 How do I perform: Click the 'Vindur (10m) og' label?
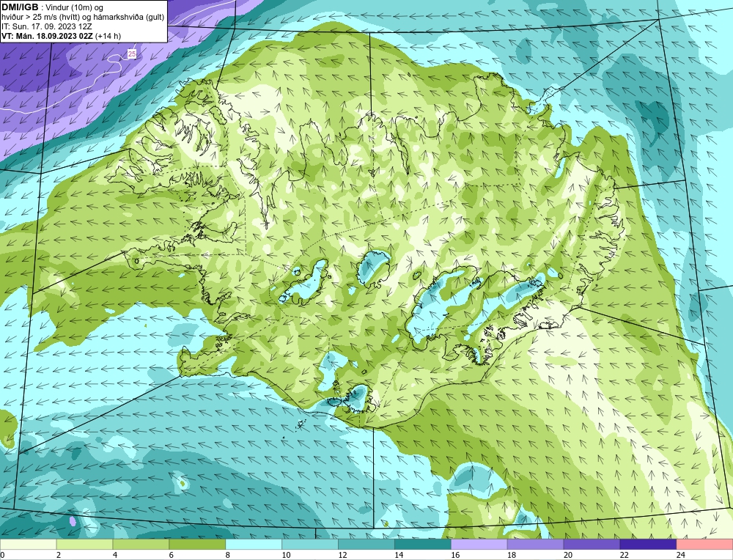coord(74,8)
